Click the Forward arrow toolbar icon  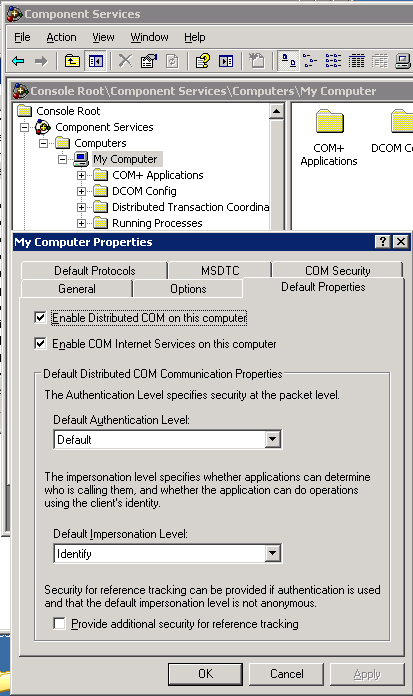pyautogui.click(x=41, y=61)
